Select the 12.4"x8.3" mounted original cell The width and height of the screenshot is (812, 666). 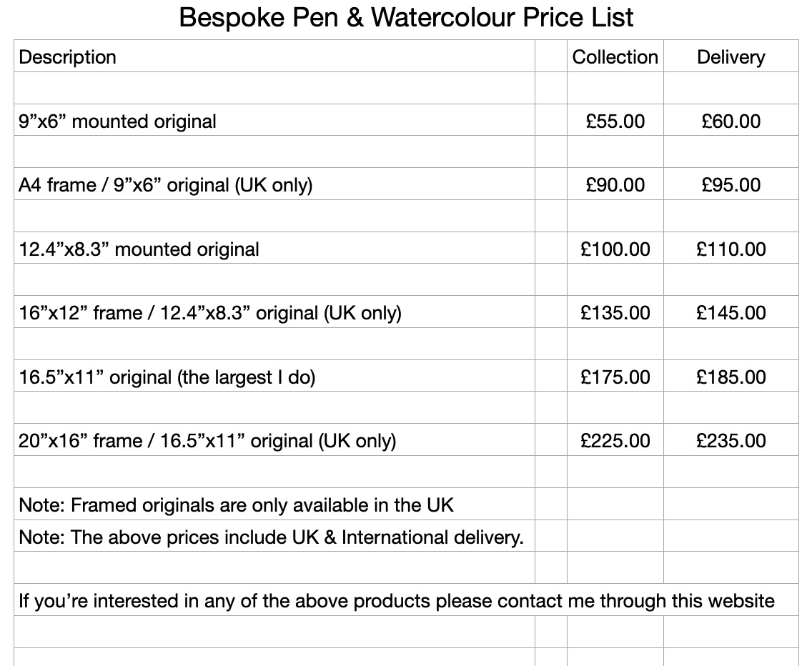tap(139, 249)
